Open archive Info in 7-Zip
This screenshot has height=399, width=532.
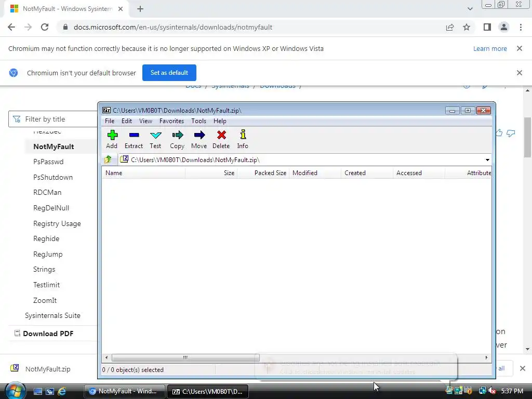click(243, 139)
